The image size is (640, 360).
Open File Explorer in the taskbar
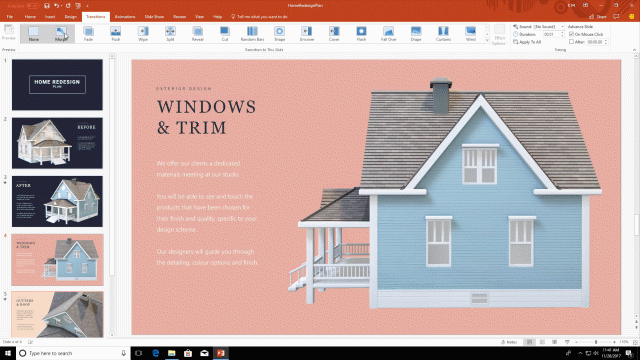tap(171, 353)
